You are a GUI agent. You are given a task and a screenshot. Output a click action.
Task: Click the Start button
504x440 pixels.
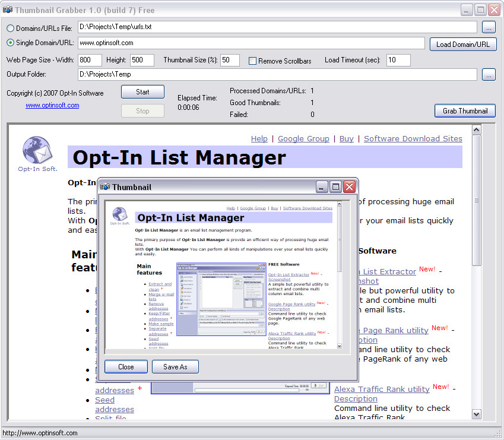tap(142, 92)
